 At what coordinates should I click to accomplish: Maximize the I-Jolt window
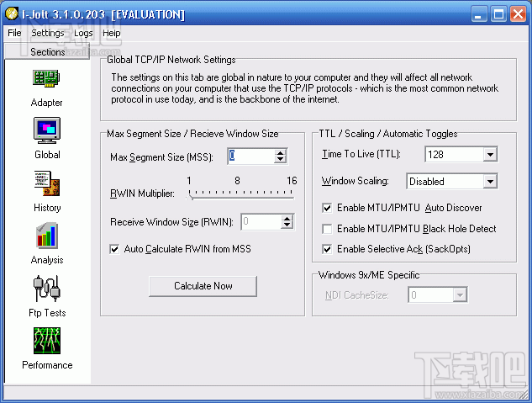click(498, 14)
